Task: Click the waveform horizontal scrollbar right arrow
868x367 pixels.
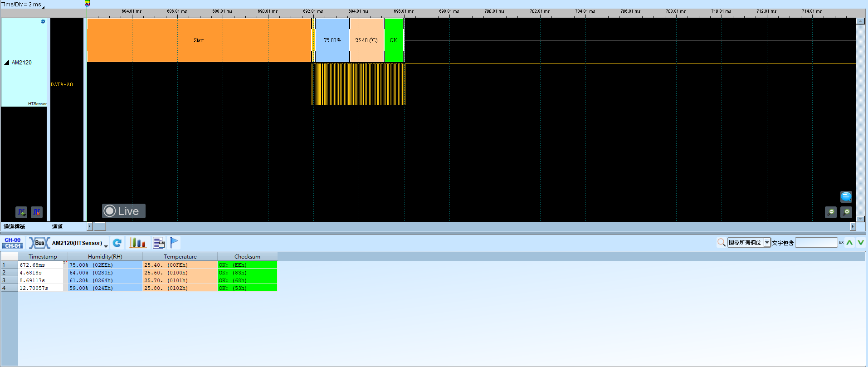Action: click(853, 226)
